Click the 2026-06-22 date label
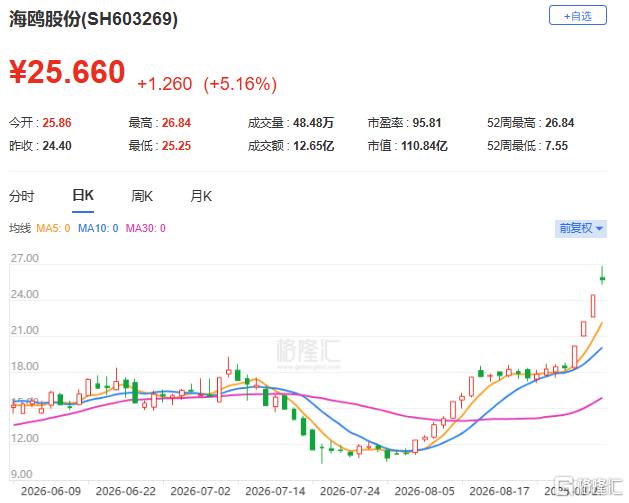This screenshot has width=629, height=503. coord(126,491)
